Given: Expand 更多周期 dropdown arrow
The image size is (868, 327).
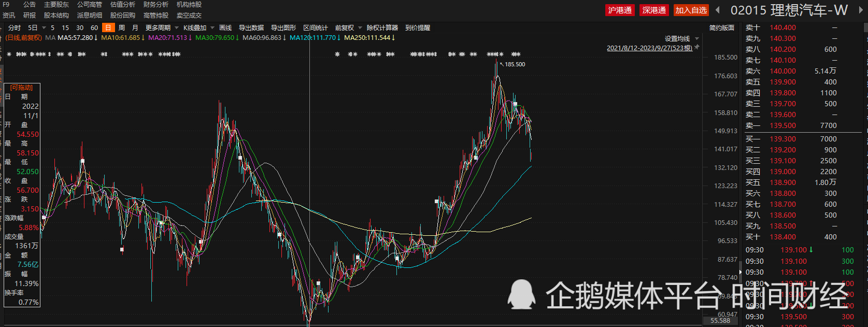Looking at the screenshot, I should pos(177,28).
